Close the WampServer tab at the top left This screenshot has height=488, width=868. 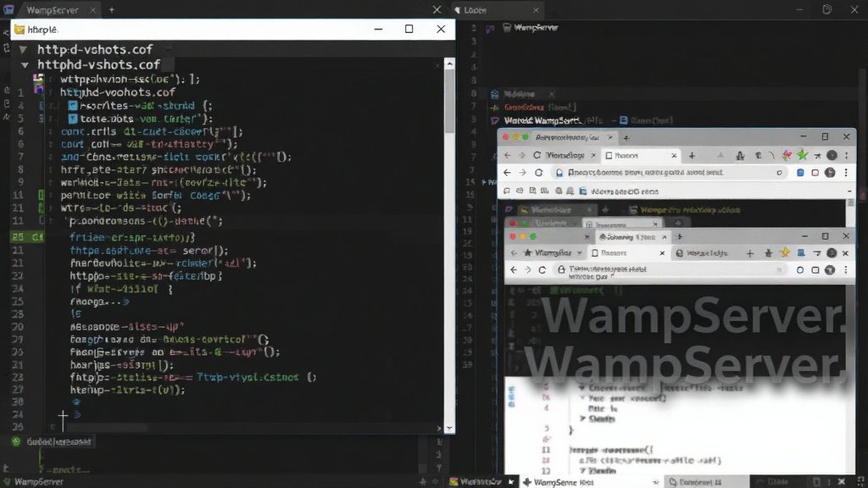(x=92, y=10)
